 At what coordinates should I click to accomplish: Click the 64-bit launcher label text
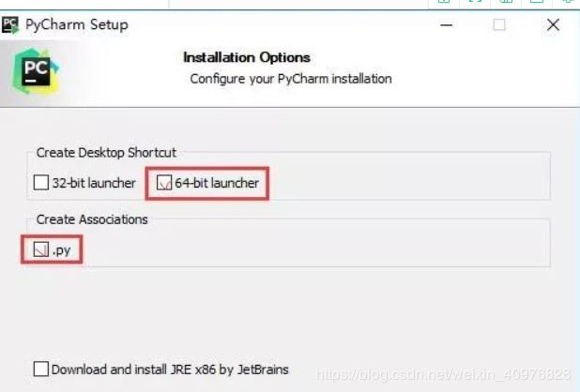click(x=217, y=183)
